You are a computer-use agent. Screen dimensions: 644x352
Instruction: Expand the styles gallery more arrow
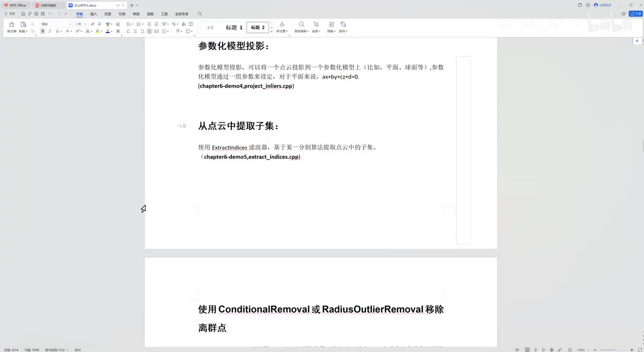click(272, 31)
